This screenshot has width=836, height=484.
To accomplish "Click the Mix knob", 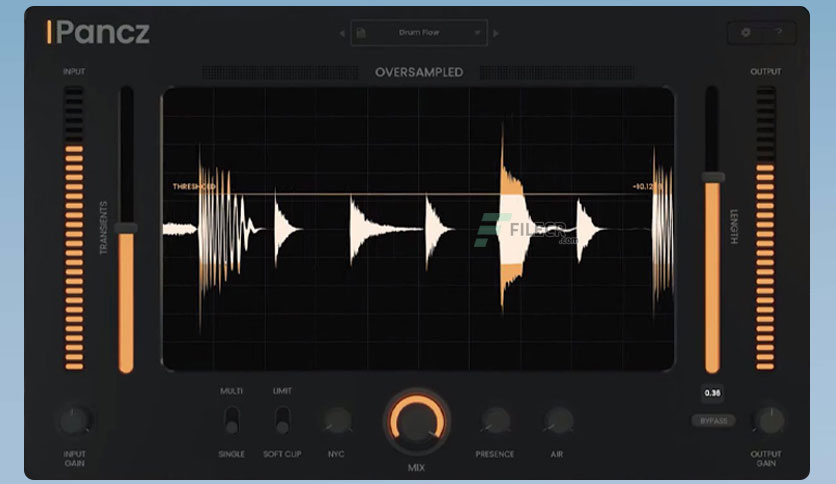I will point(417,421).
